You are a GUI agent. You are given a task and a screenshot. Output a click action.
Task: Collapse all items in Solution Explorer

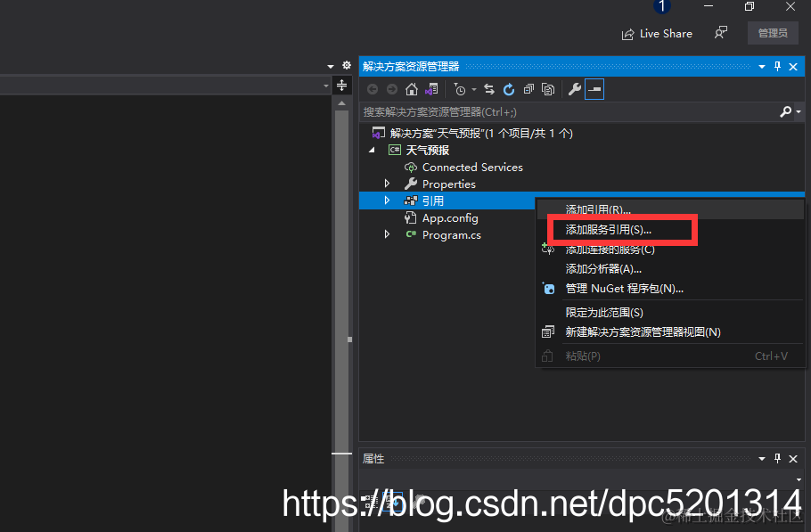click(528, 89)
